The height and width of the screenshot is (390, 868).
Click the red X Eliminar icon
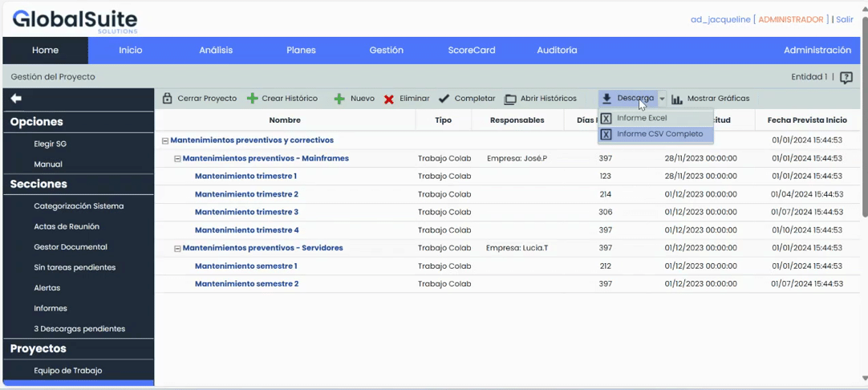[389, 100]
